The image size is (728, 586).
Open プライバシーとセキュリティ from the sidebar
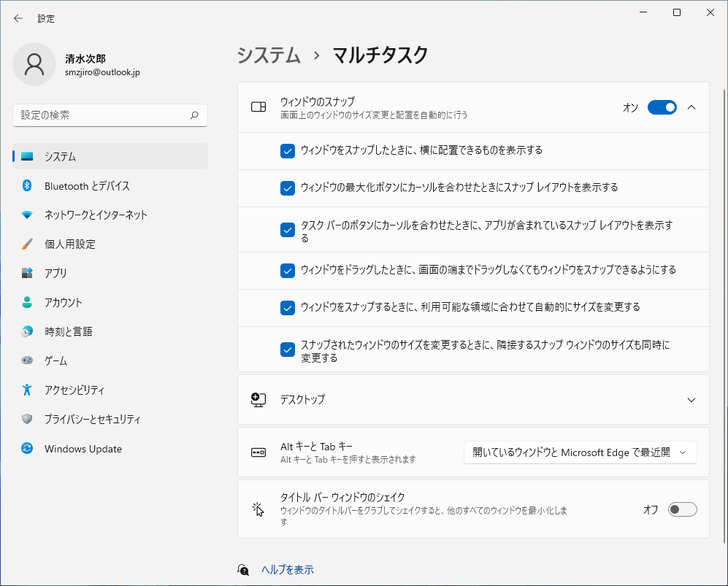26,420
